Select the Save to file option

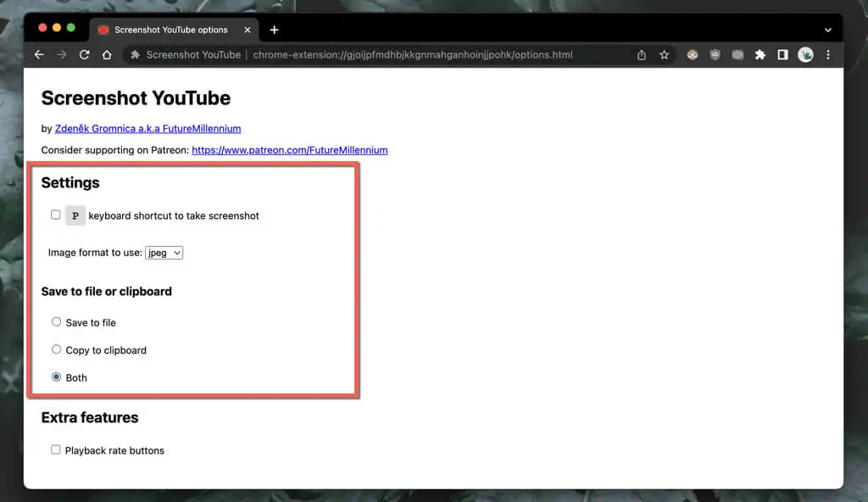pyautogui.click(x=57, y=322)
